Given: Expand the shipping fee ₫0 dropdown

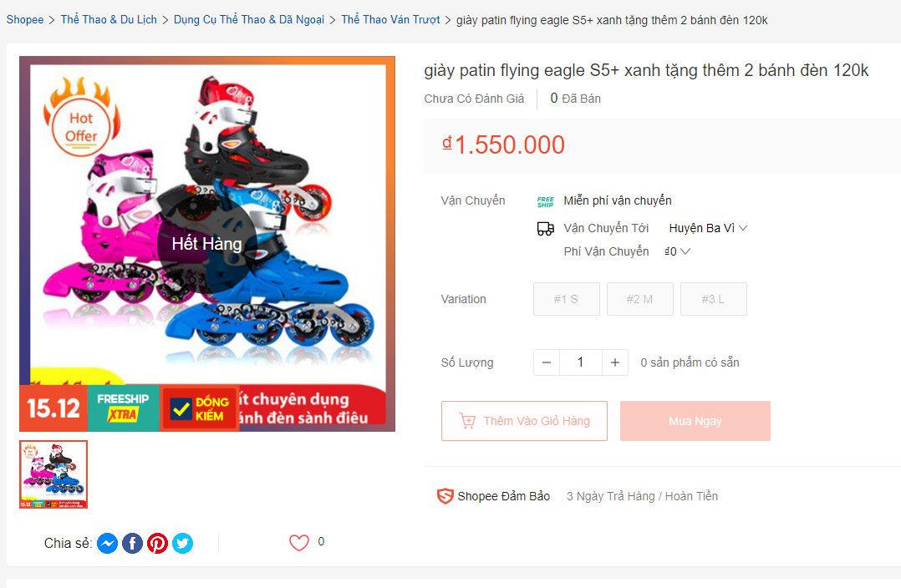Looking at the screenshot, I should (677, 251).
